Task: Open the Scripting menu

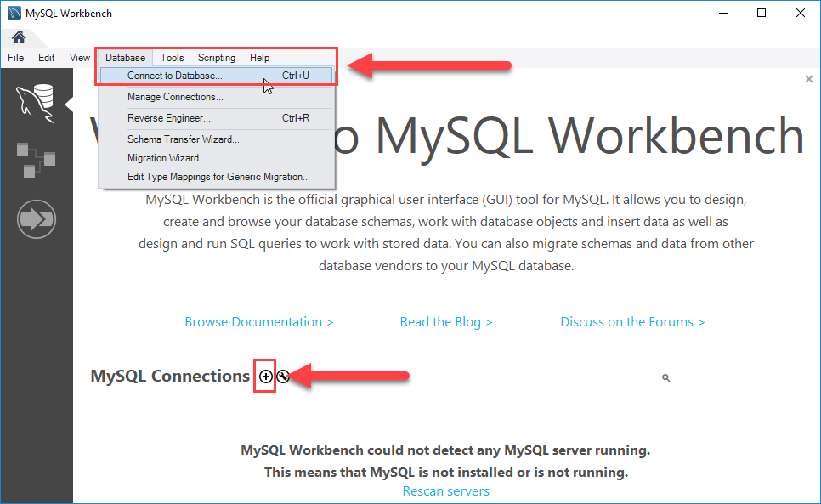Action: click(216, 57)
